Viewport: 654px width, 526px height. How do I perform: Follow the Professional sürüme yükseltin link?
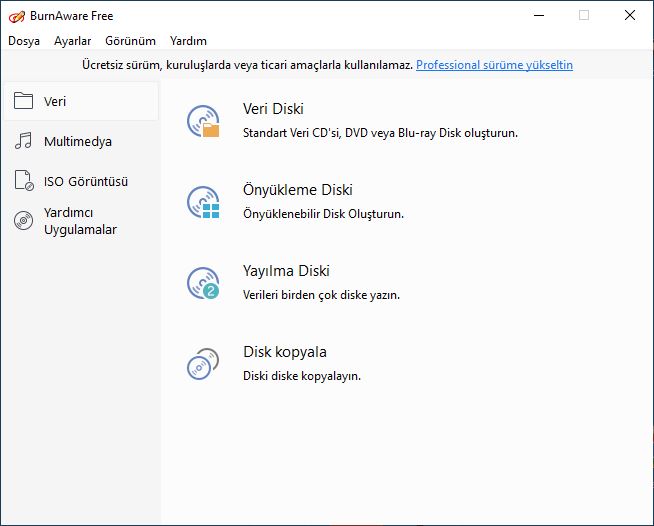pos(494,65)
